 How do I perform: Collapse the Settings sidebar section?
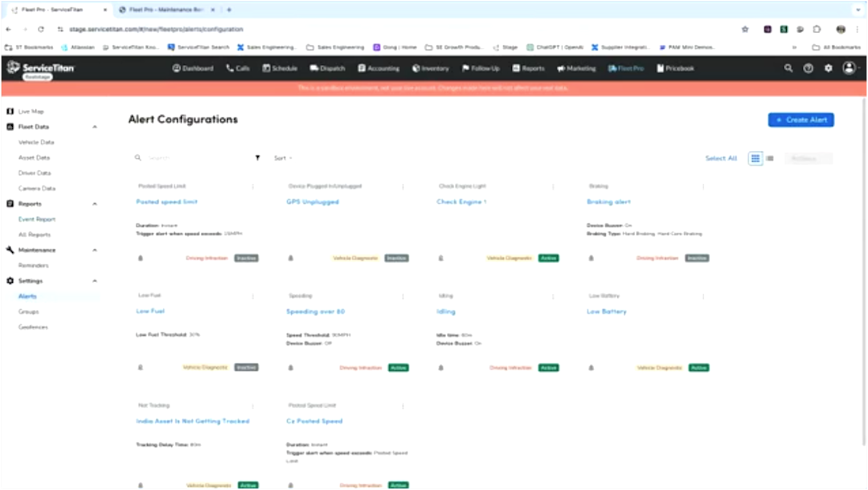coord(95,281)
